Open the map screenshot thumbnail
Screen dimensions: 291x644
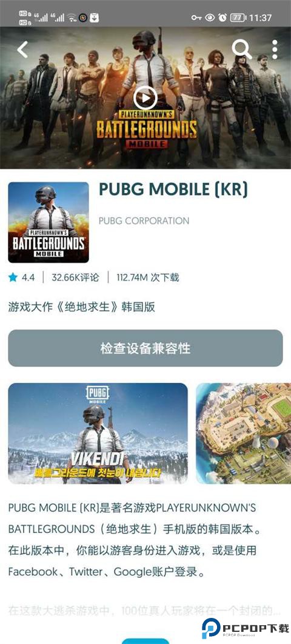pyautogui.click(x=243, y=433)
